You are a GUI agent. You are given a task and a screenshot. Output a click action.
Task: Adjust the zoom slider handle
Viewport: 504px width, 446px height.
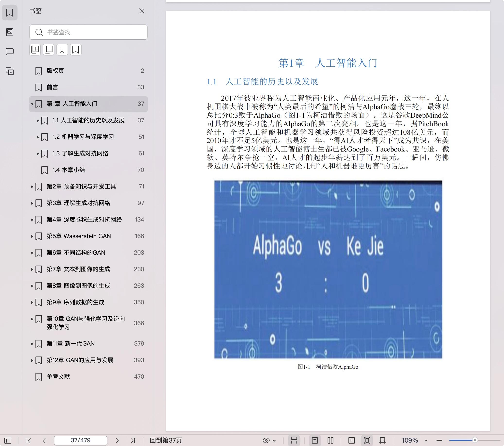pos(475,440)
